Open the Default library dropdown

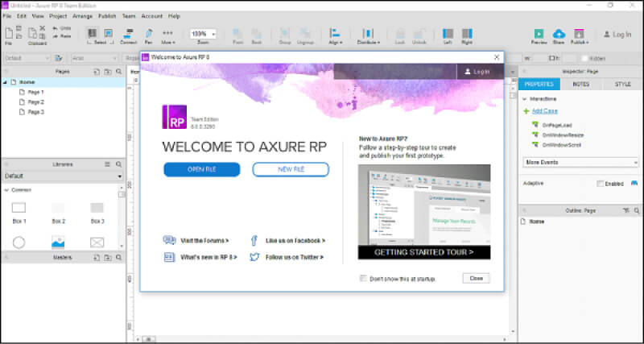[x=63, y=176]
